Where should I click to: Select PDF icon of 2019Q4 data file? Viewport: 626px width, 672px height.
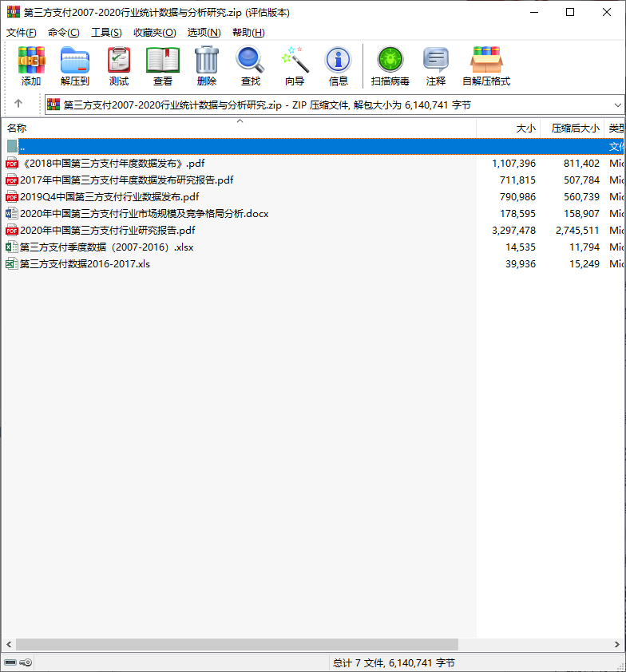pos(11,196)
